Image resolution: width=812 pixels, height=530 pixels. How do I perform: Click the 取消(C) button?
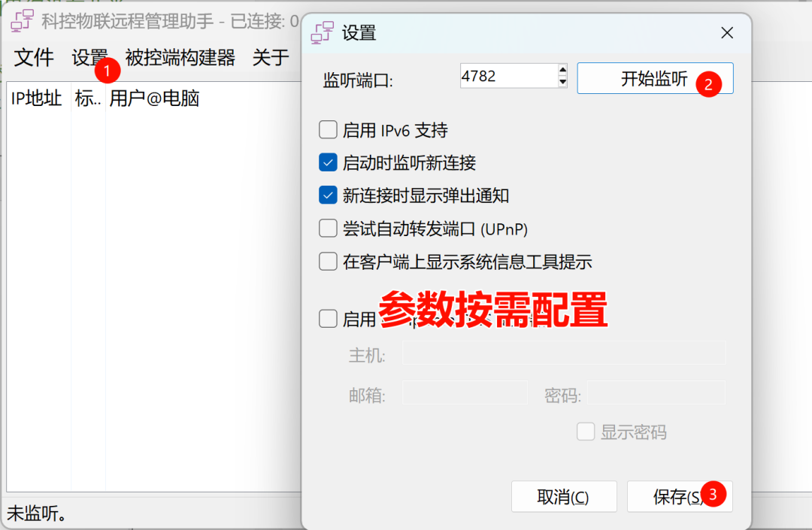point(563,497)
